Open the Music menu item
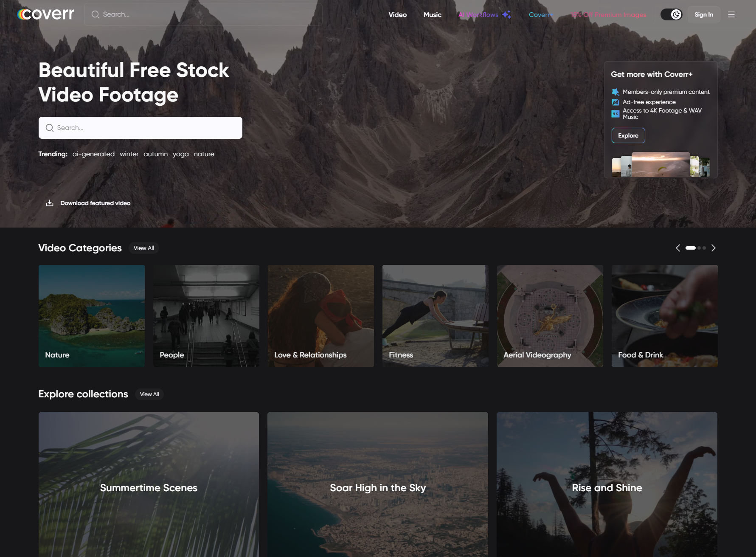The width and height of the screenshot is (756, 557). click(432, 14)
